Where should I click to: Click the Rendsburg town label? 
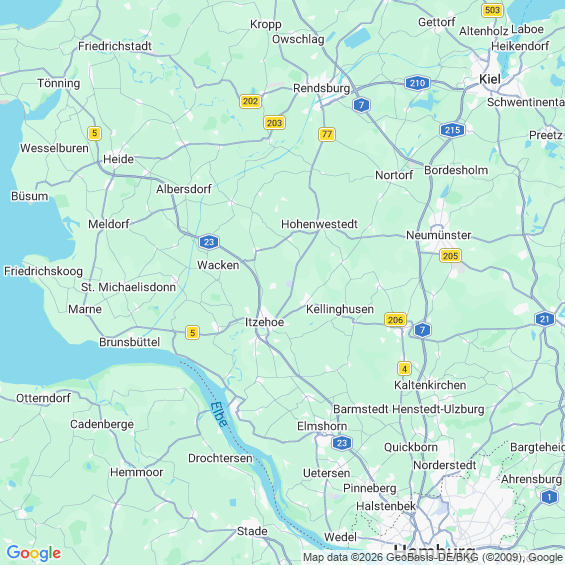(321, 88)
